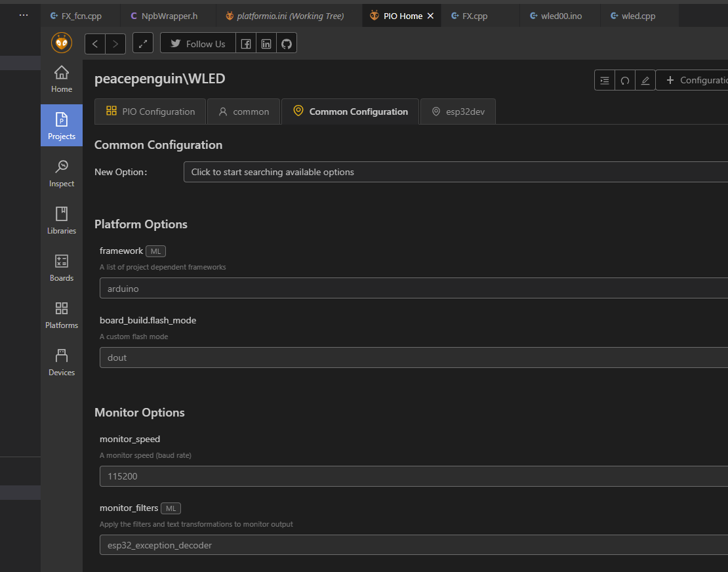
Task: Open the Facebook icon link
Action: point(245,44)
